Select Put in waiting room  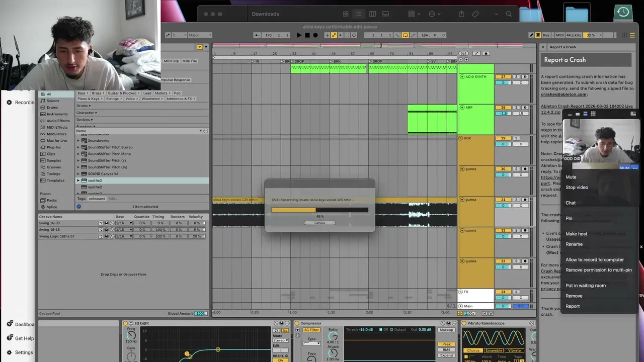coord(586,286)
